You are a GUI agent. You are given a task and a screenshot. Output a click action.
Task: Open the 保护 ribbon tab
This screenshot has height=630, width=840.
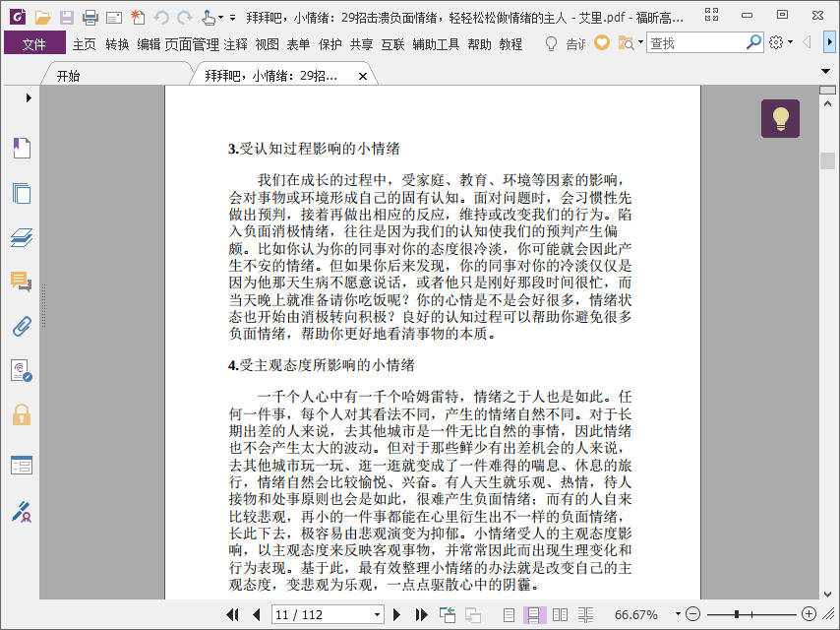(x=330, y=44)
